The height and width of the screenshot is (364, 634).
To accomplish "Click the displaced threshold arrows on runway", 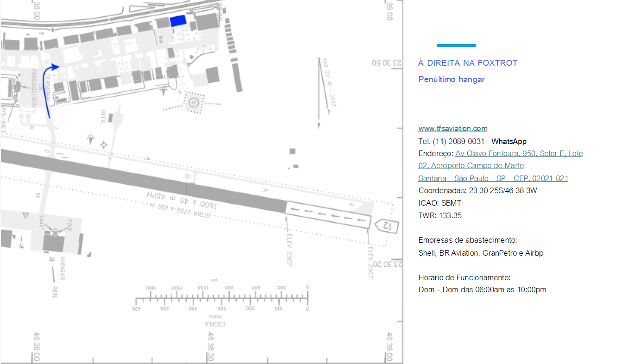I will [329, 215].
